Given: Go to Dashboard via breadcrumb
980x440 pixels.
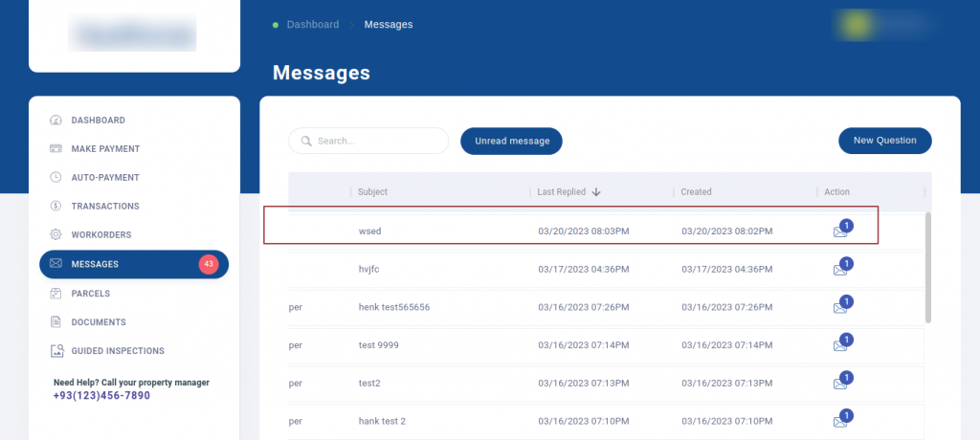Looking at the screenshot, I should pyautogui.click(x=312, y=25).
